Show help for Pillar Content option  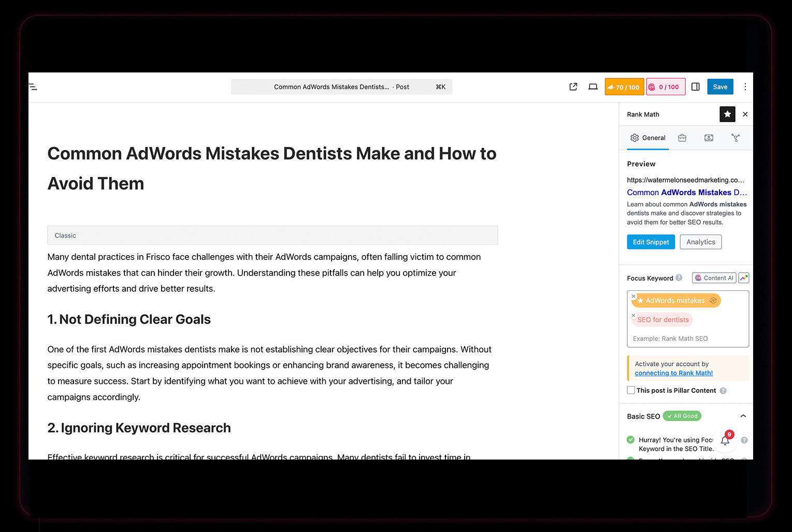(x=723, y=391)
